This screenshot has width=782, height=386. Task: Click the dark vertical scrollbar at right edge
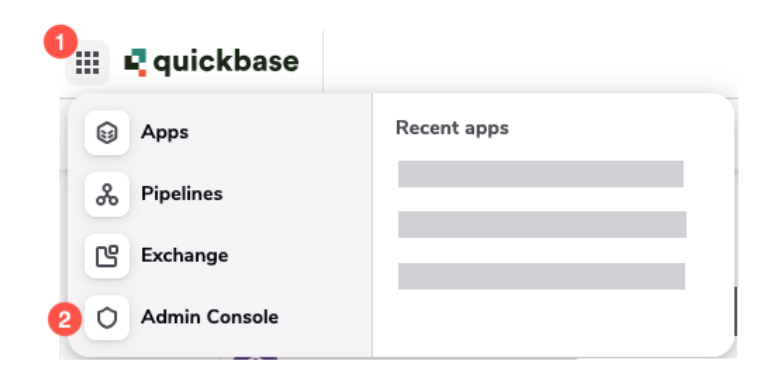point(736,312)
